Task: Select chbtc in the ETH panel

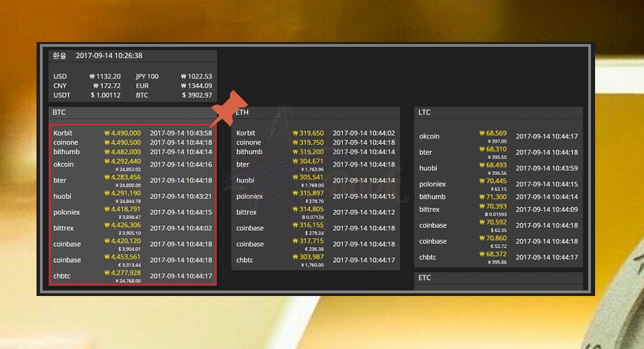Action: point(245,260)
